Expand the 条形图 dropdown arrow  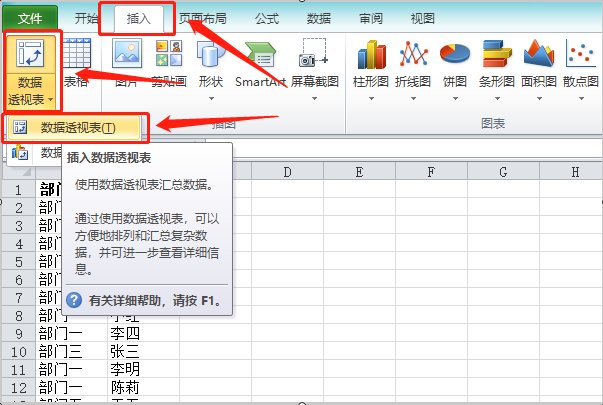pyautogui.click(x=497, y=98)
